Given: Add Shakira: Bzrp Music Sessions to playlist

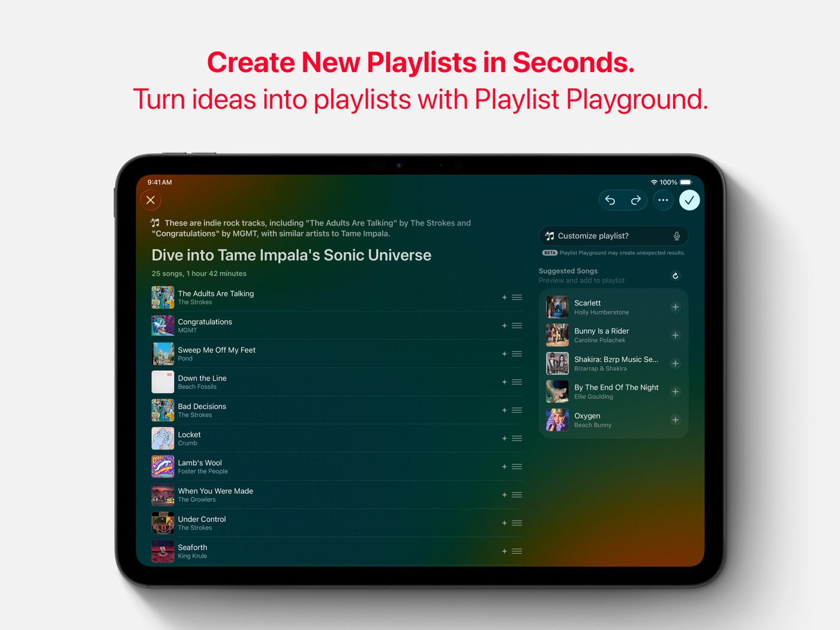Looking at the screenshot, I should (675, 364).
